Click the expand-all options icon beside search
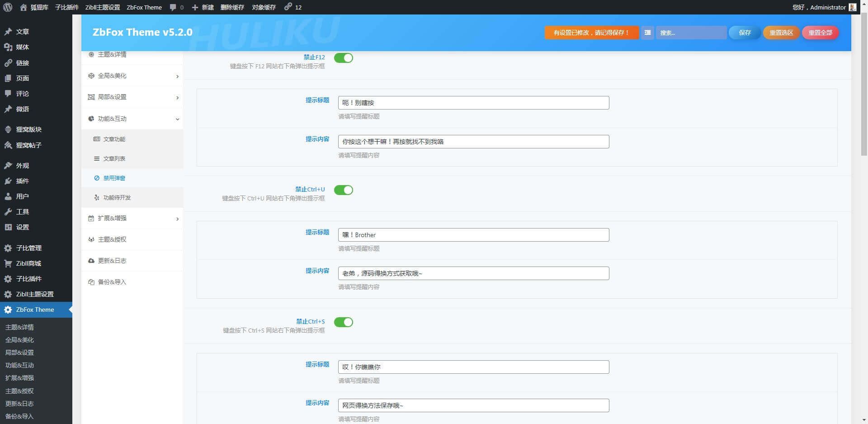Screen dimensions: 868x424 pos(647,33)
